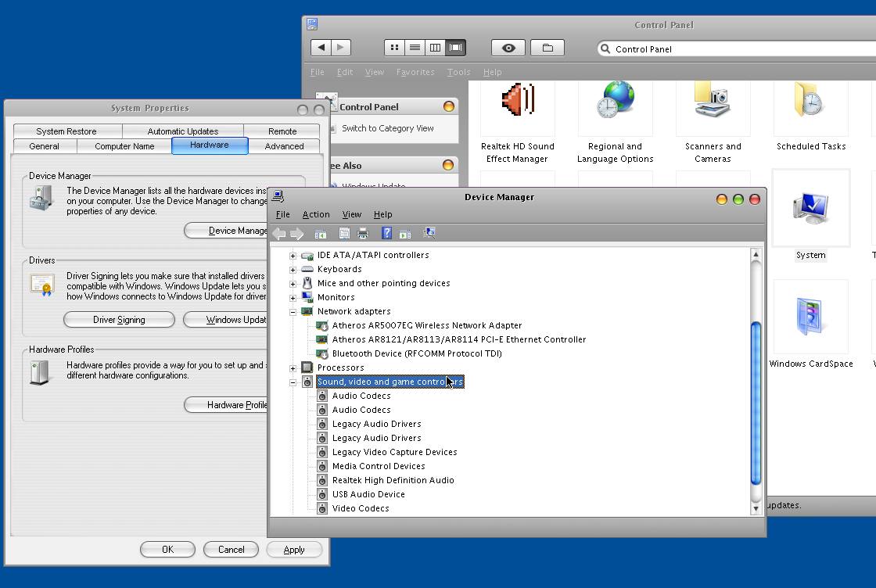The width and height of the screenshot is (876, 588).
Task: Click the Control Panel back navigation arrow
Action: 321,48
